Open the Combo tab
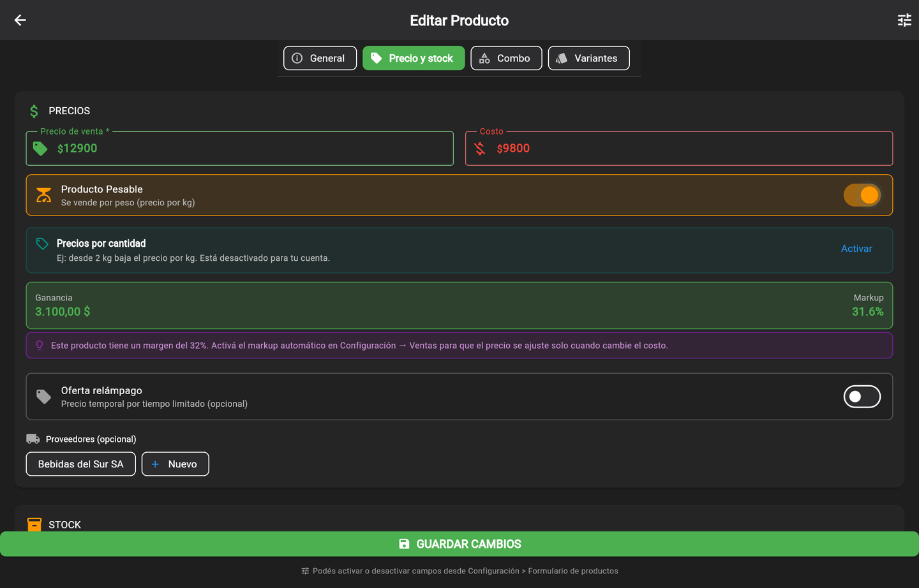The height and width of the screenshot is (588, 919). (x=506, y=58)
